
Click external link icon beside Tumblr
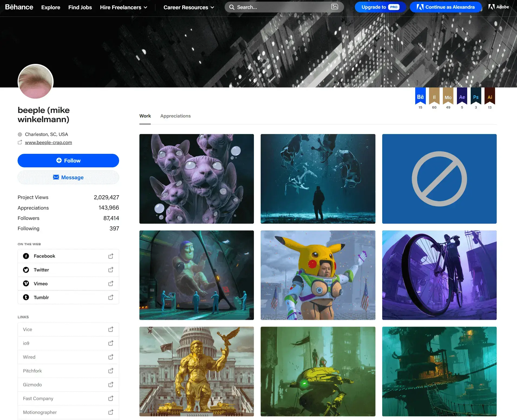(111, 297)
